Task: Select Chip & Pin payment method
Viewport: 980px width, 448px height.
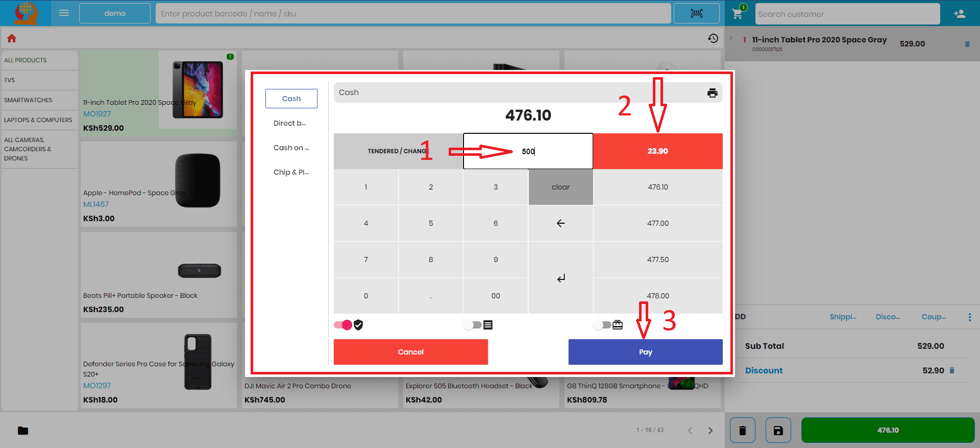Action: coord(291,172)
